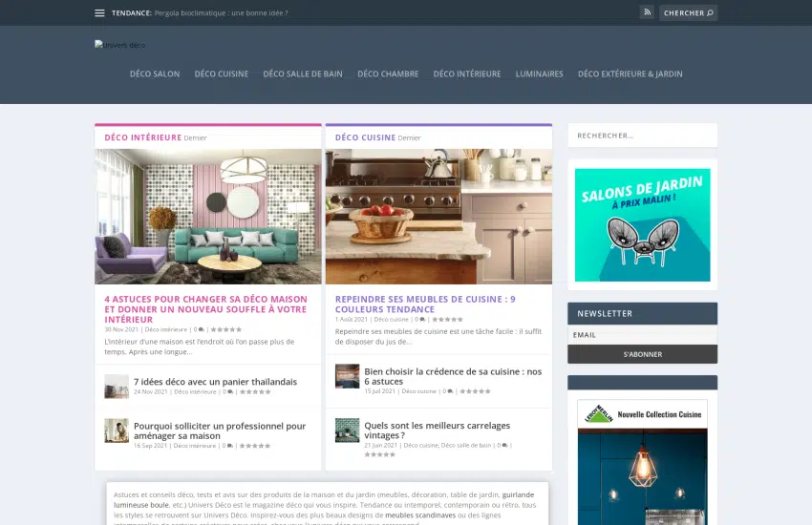Open the Salons de Jardin ad banner
Screen dimensions: 812x525
pos(642,225)
